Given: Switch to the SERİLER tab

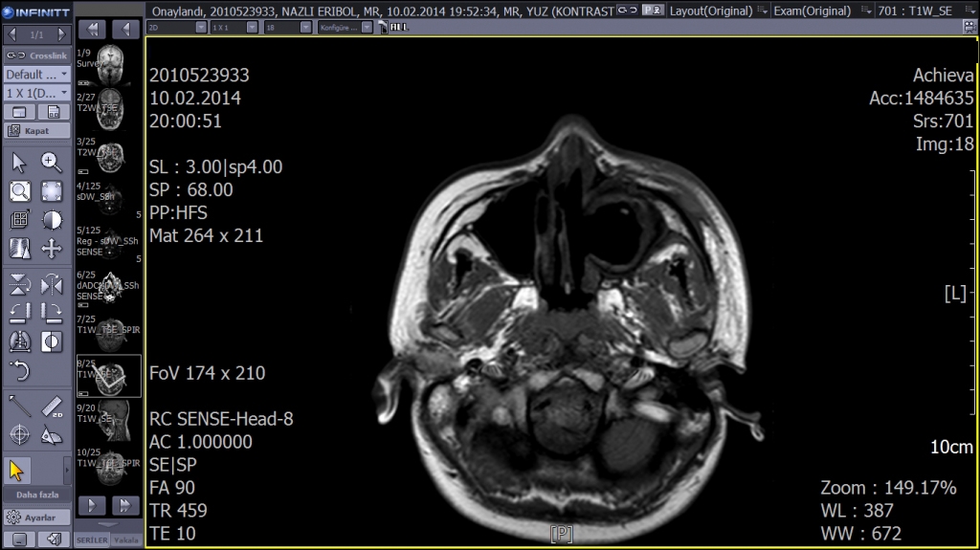Looking at the screenshot, I should pyautogui.click(x=92, y=540).
